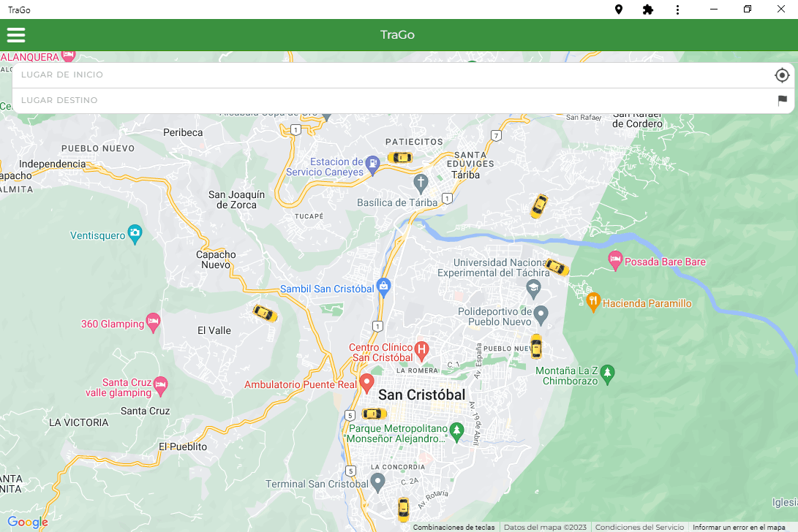Open the hamburger menu
The height and width of the screenshot is (532, 798).
(x=16, y=35)
